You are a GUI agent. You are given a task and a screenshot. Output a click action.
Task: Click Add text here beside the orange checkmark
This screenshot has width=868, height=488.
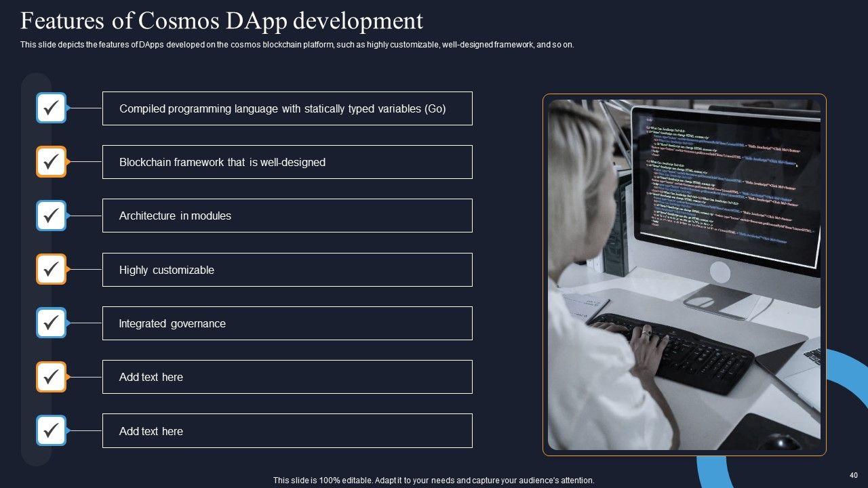point(288,377)
